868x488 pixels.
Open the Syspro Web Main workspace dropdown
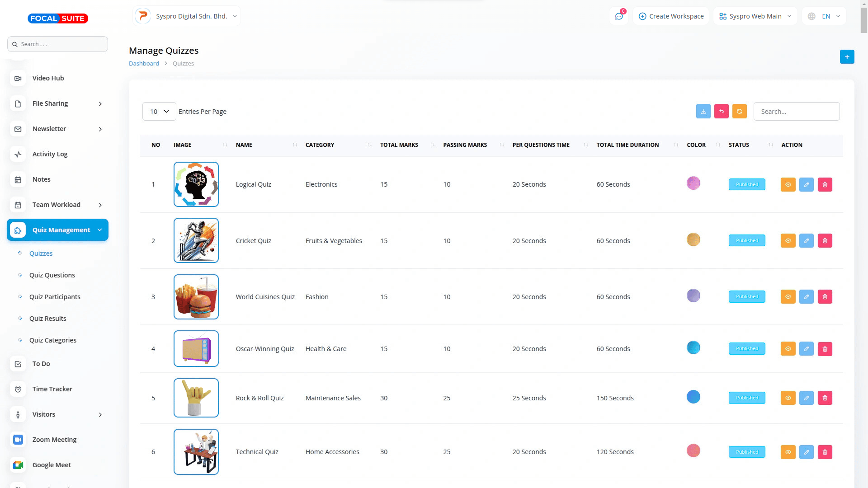[x=755, y=16]
